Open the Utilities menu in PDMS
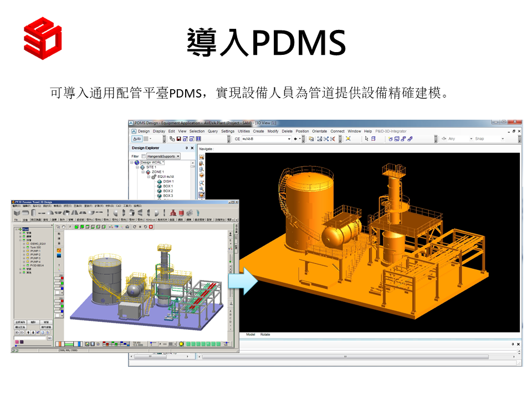 click(244, 131)
